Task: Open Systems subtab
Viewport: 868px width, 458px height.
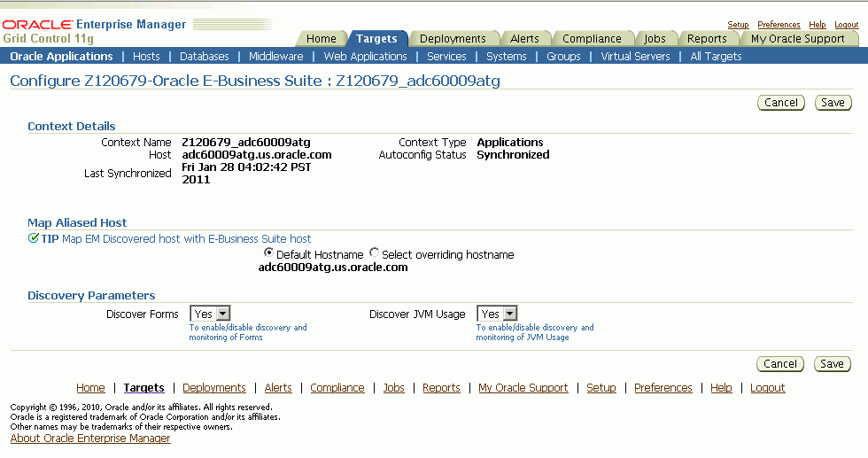Action: point(507,56)
